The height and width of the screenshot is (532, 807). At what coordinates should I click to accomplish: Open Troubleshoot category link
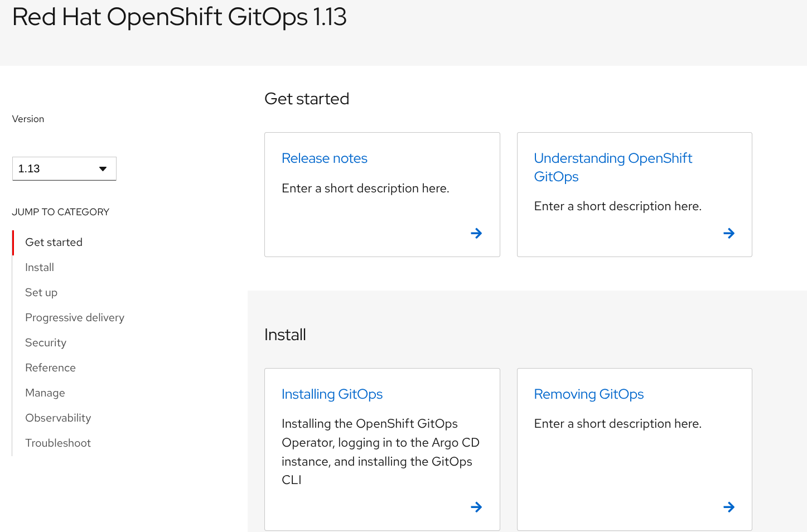point(58,443)
